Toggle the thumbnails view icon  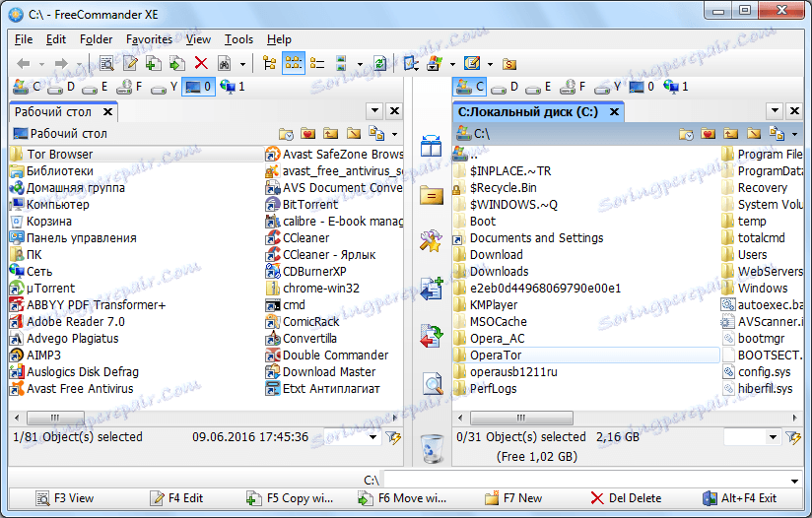click(341, 64)
